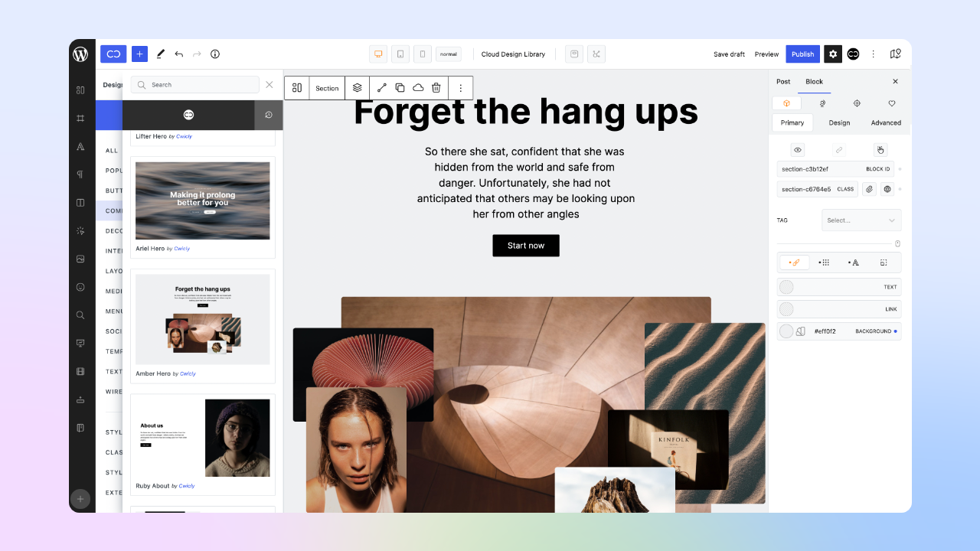Click the crossed tools icon in top bar
The width and height of the screenshot is (980, 551).
[x=596, y=54]
